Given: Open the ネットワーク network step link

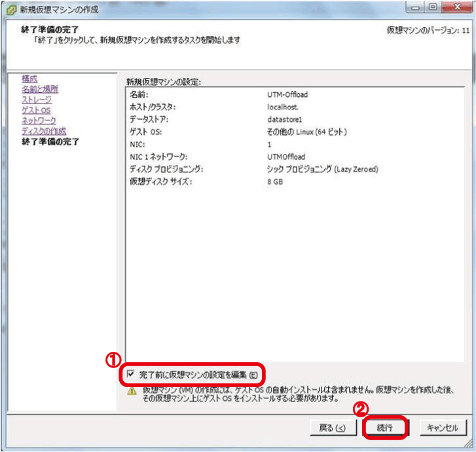Looking at the screenshot, I should coord(39,121).
